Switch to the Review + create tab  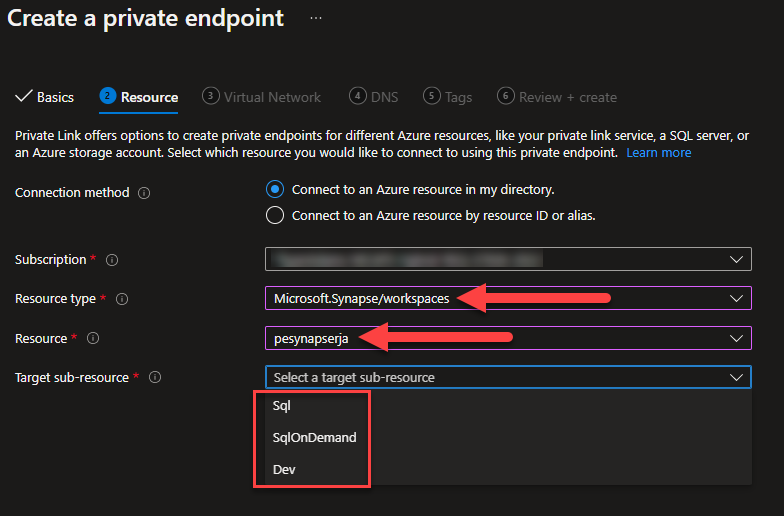click(x=557, y=97)
